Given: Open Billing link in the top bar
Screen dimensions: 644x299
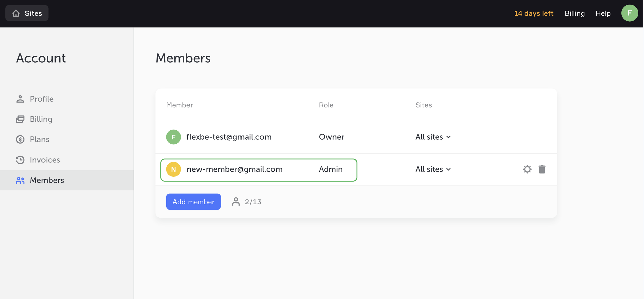Looking at the screenshot, I should [575, 13].
